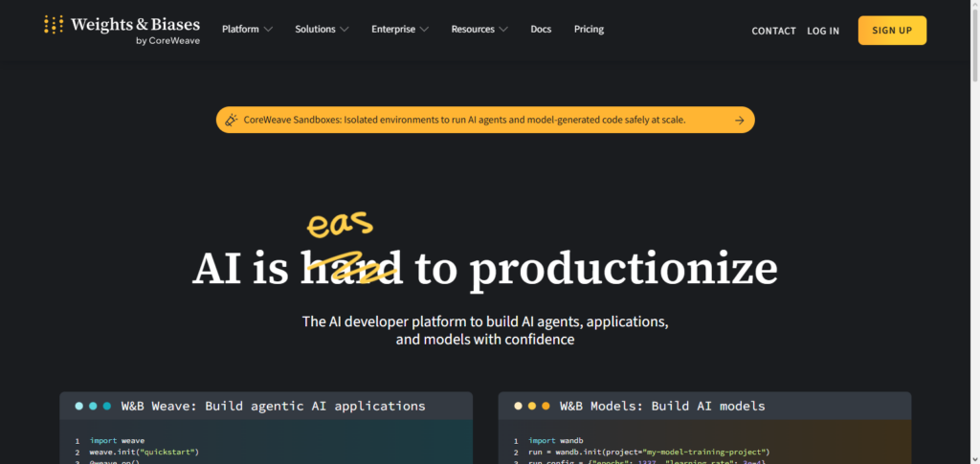This screenshot has height=464, width=980.
Task: Click the AI is hard to productionize headline
Action: click(x=485, y=269)
